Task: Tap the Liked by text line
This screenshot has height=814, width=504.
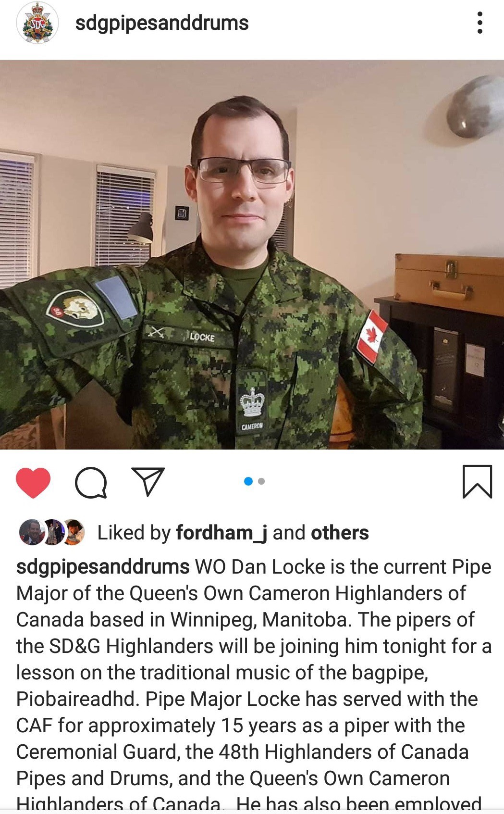Action: coord(233,533)
